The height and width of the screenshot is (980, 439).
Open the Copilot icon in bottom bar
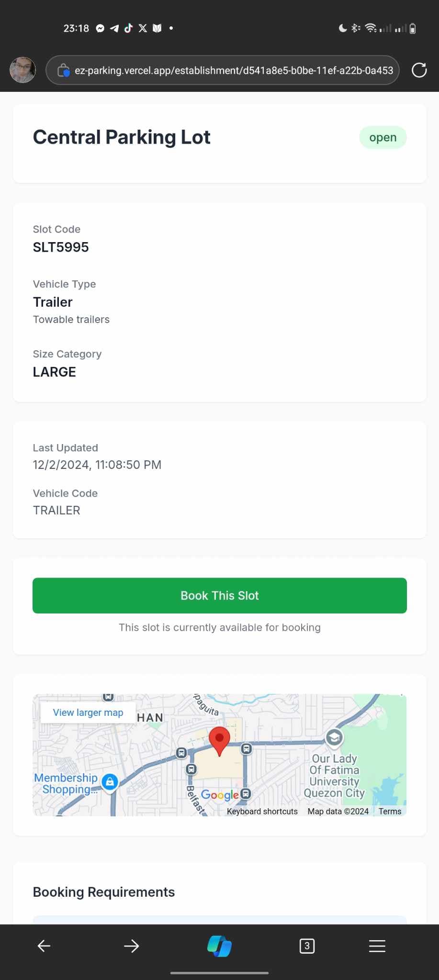coord(219,946)
